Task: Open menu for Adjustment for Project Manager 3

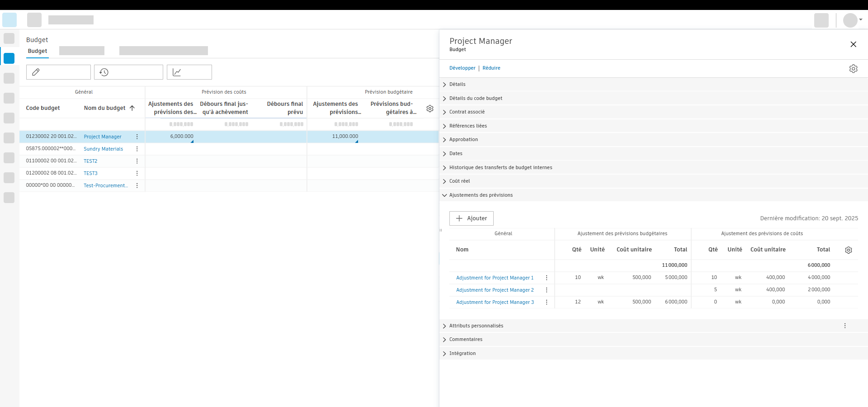Action: tap(547, 302)
